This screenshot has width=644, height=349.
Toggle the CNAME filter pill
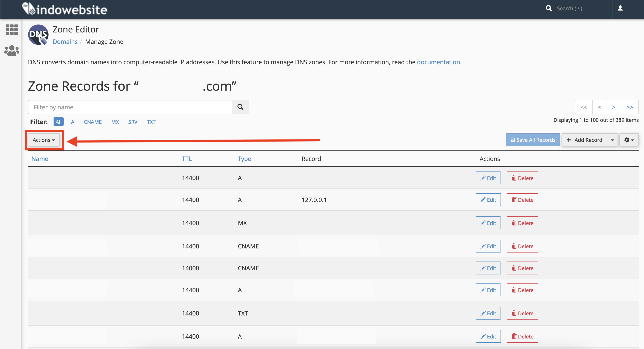point(92,122)
